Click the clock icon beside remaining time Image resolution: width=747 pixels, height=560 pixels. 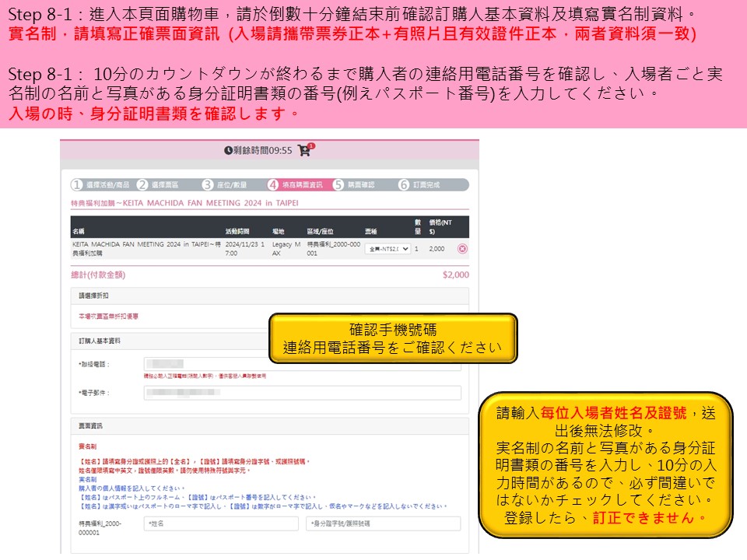click(228, 151)
